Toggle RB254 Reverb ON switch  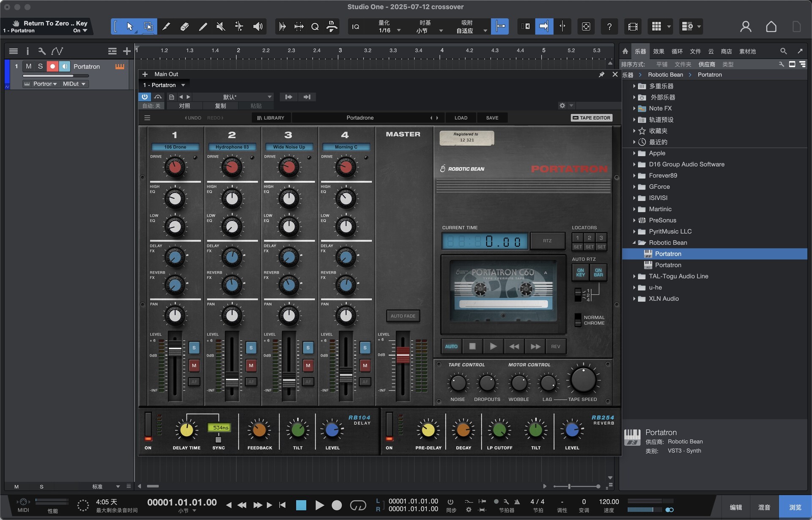(389, 427)
